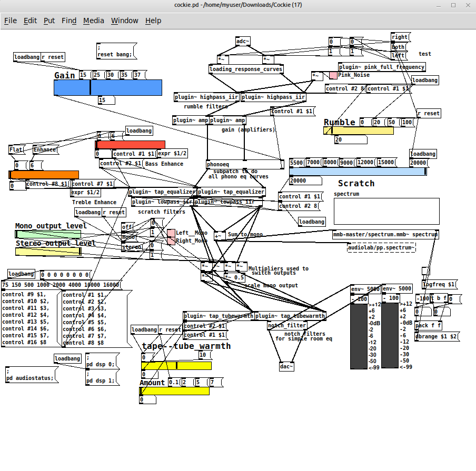Click the light blue Scratch slider
Viewport: 476px width, 471px height.
[358, 172]
